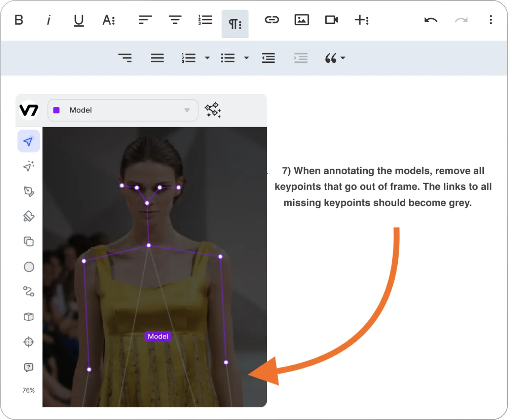The image size is (508, 420).
Task: Select the polygon tool
Action: tap(29, 191)
